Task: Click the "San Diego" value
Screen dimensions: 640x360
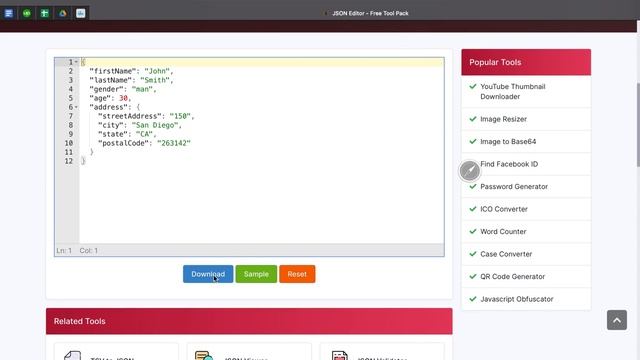Action: [155, 125]
